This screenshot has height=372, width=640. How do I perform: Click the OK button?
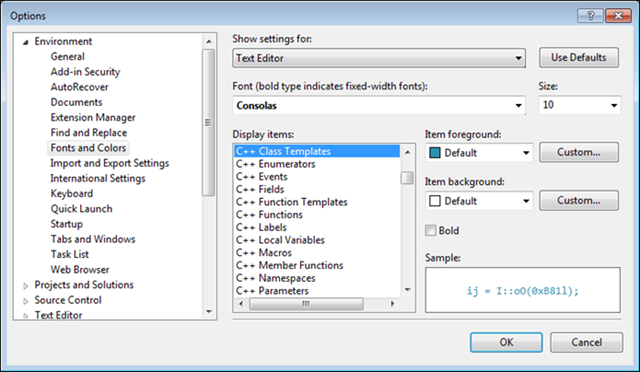click(506, 342)
